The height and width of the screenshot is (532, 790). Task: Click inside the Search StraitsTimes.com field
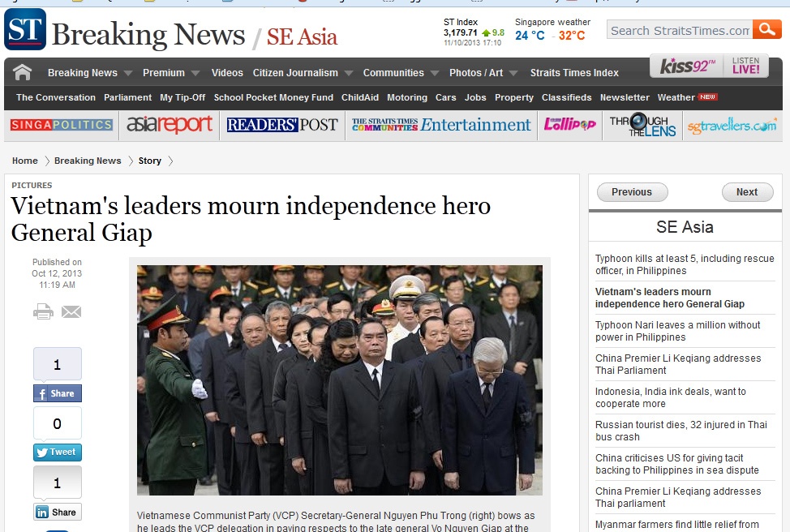[x=680, y=30]
